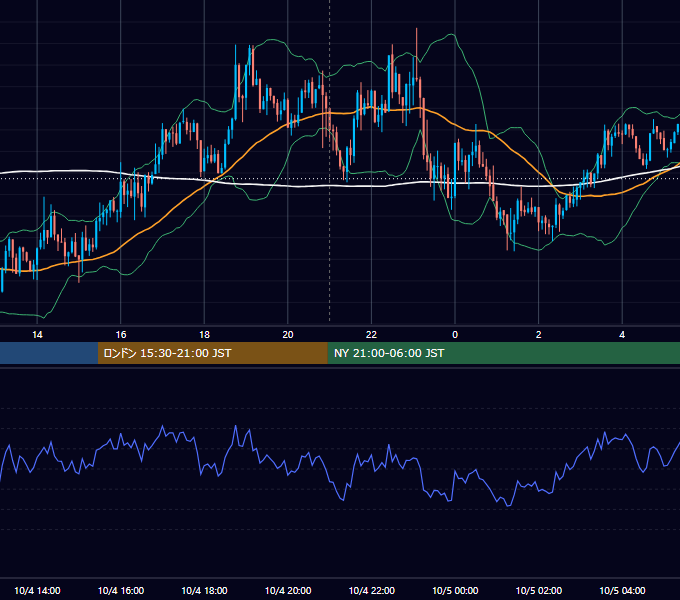Click the hour label 16 on price chart axis
680x600 pixels.
pyautogui.click(x=121, y=335)
